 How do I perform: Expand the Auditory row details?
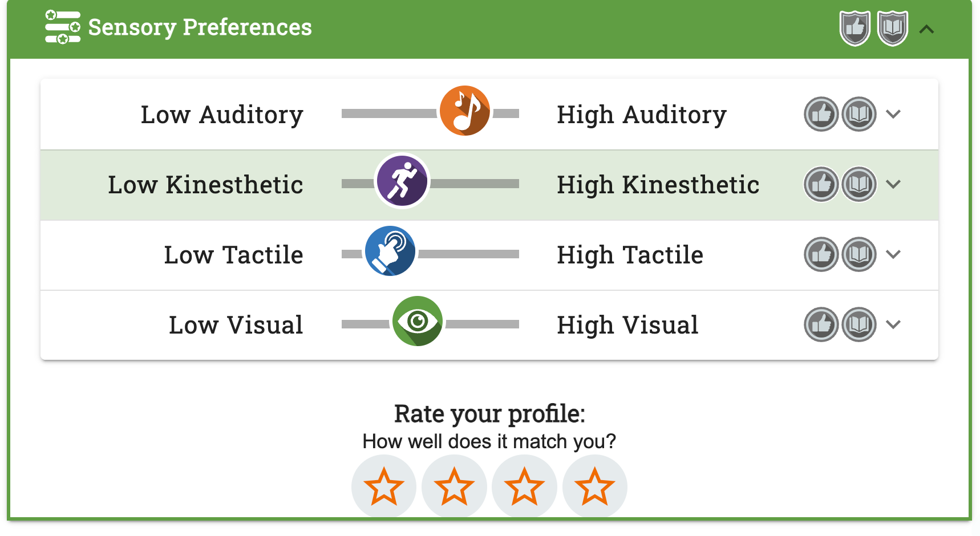pos(893,114)
